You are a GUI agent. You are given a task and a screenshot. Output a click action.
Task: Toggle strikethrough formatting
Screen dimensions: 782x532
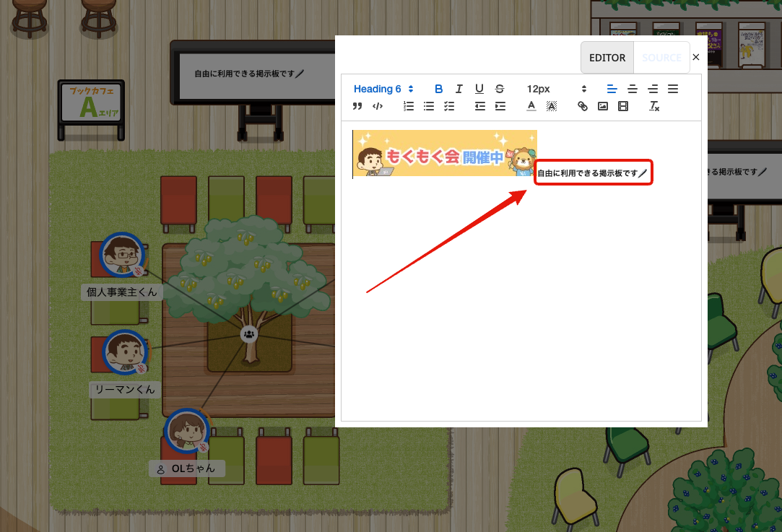[500, 89]
